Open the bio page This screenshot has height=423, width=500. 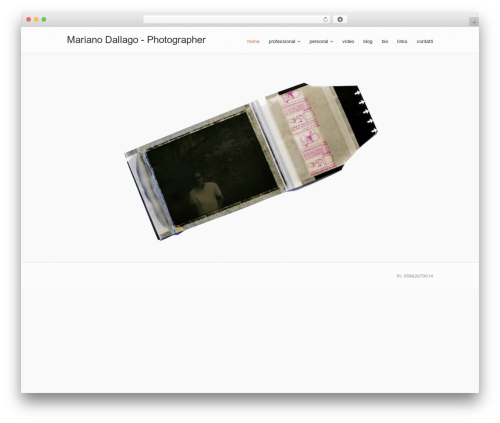[x=385, y=41]
